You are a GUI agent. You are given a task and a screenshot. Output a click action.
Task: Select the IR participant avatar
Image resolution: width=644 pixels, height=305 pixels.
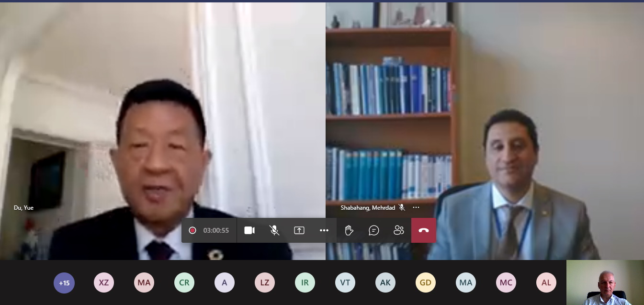(x=305, y=282)
